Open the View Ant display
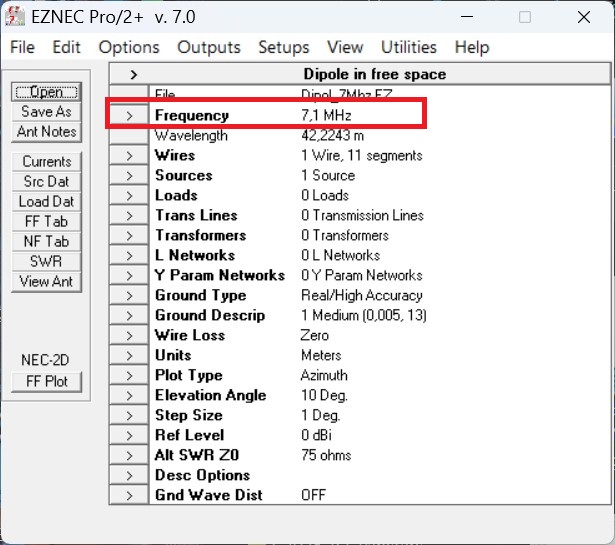 tap(46, 281)
